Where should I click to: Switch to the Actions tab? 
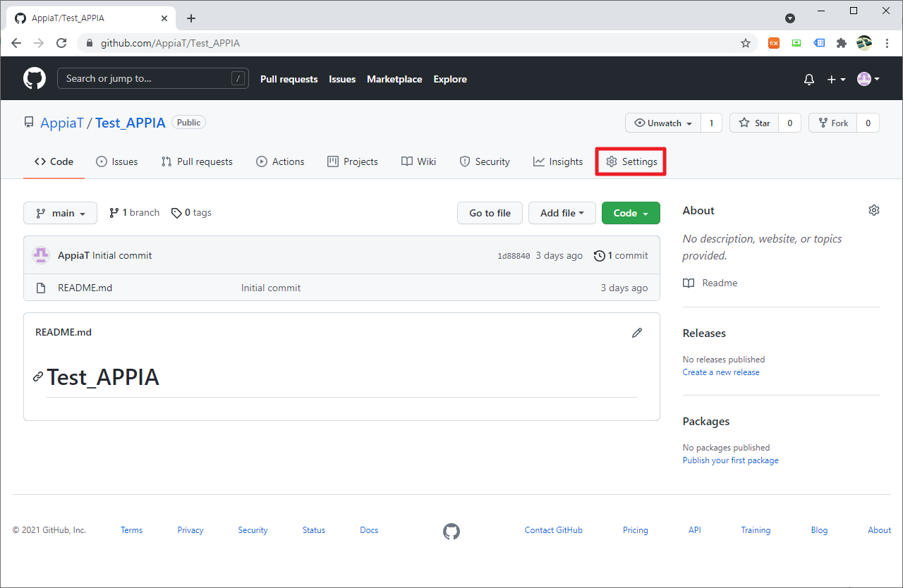point(280,161)
